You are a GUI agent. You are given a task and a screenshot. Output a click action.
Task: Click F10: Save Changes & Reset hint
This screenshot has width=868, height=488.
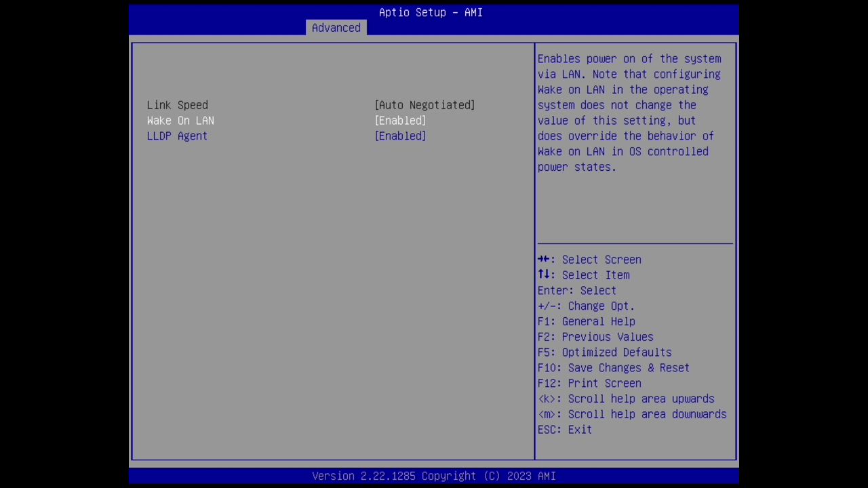point(614,368)
